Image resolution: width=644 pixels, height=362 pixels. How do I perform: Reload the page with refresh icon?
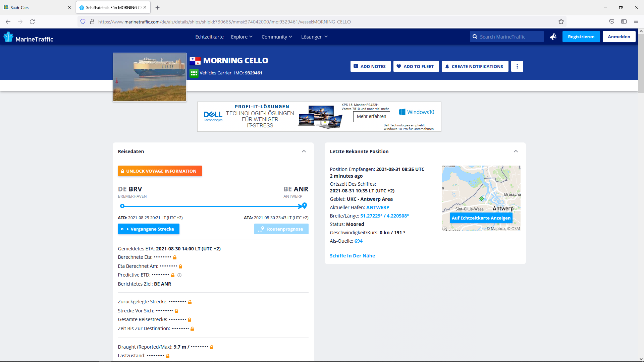(32, 22)
